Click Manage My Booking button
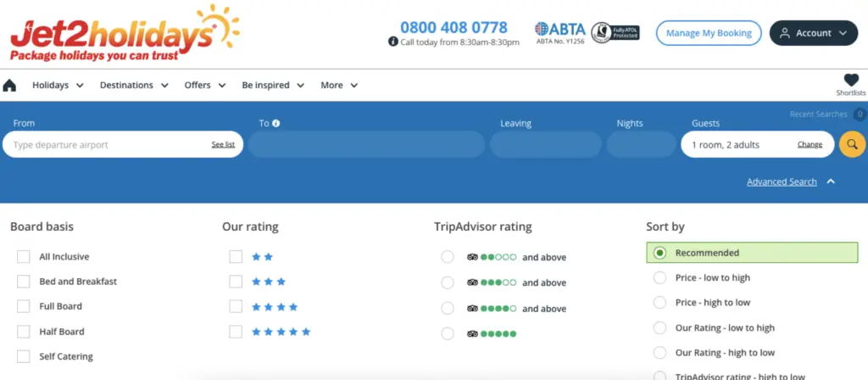 [709, 33]
